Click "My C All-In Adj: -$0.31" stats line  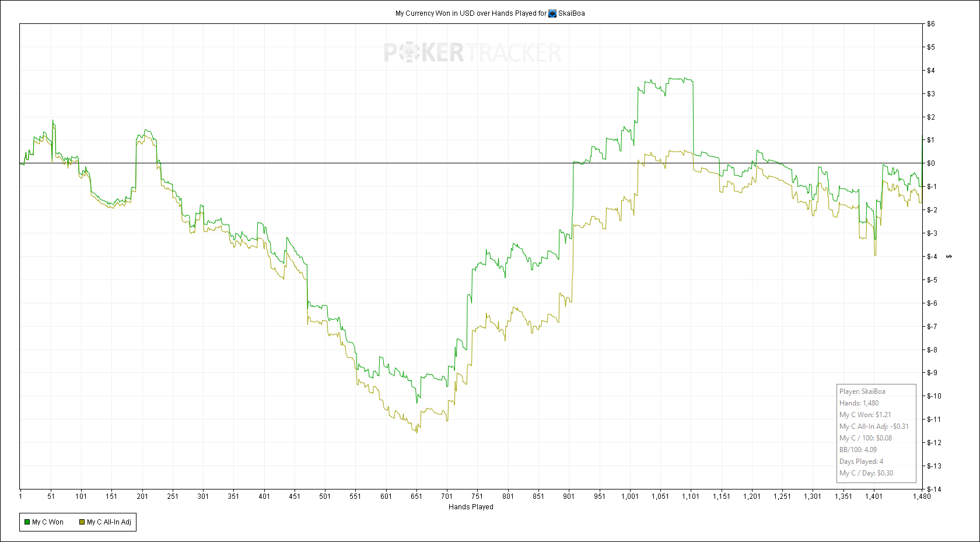click(x=874, y=426)
